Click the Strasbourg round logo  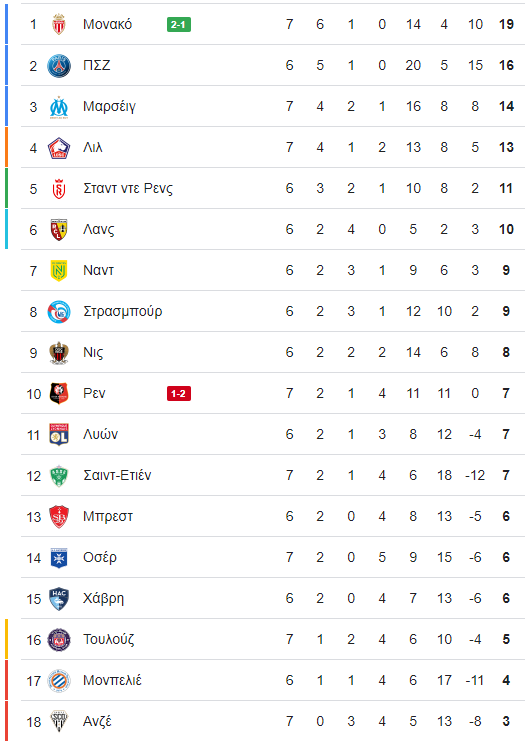pos(59,312)
